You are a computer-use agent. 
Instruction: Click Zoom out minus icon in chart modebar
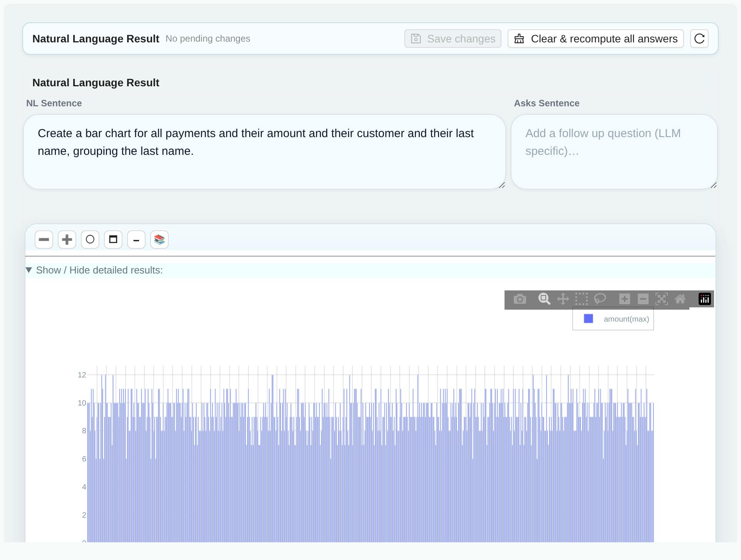click(x=643, y=299)
